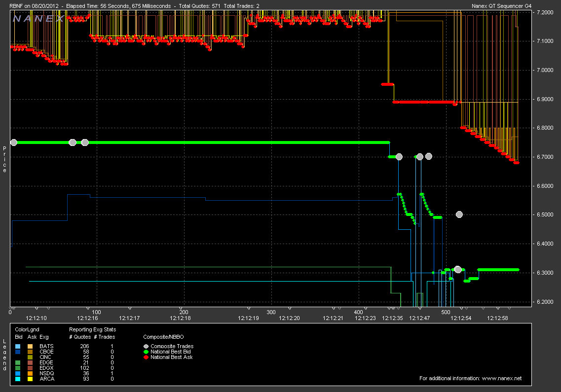561x392 pixels.
Task: Click the EDGE quote count '21'
Action: pos(86,363)
